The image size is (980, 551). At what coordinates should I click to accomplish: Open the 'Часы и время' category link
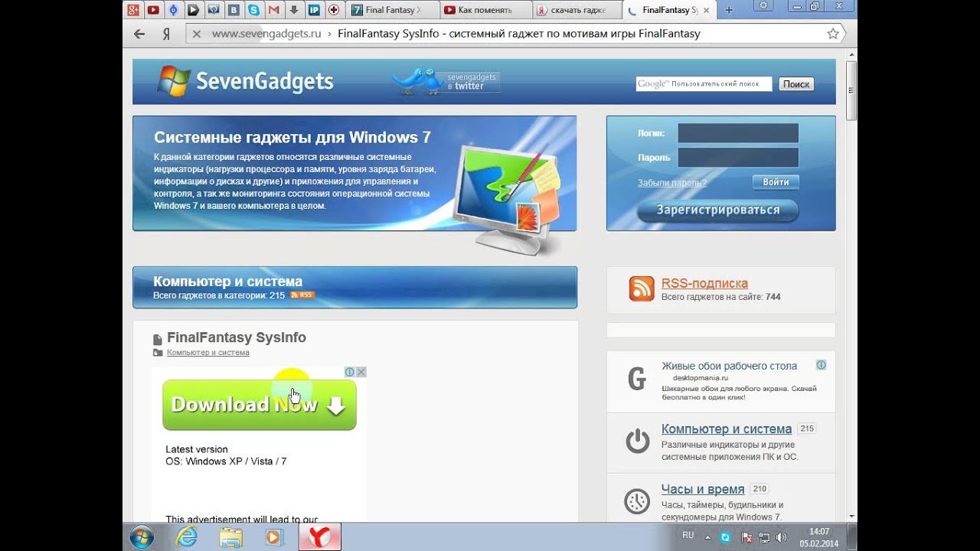click(703, 489)
